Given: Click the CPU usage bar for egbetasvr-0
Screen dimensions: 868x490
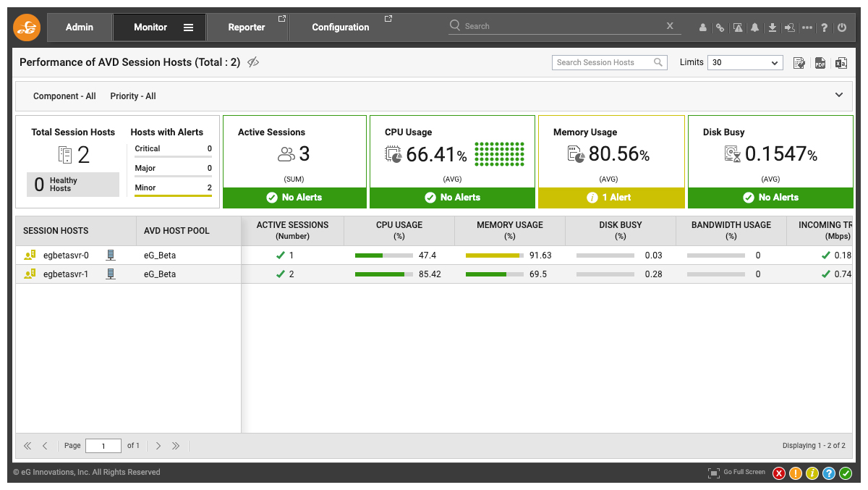Looking at the screenshot, I should [384, 255].
